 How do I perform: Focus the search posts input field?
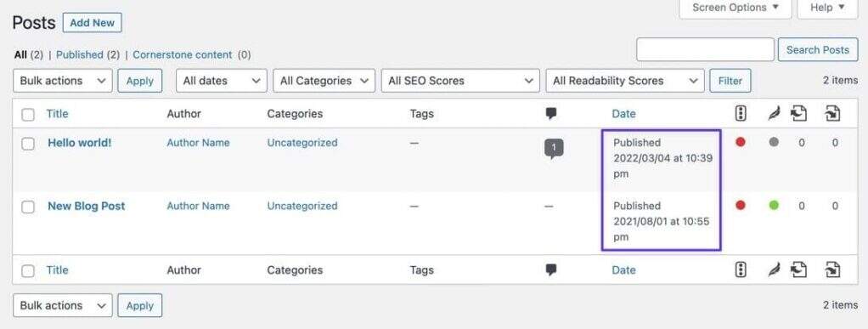tap(705, 49)
